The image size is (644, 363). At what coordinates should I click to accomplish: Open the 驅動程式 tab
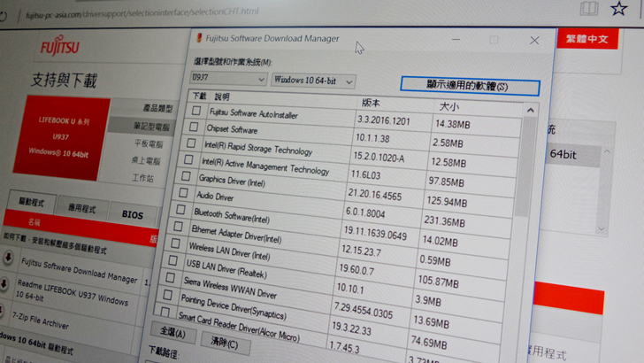32,202
